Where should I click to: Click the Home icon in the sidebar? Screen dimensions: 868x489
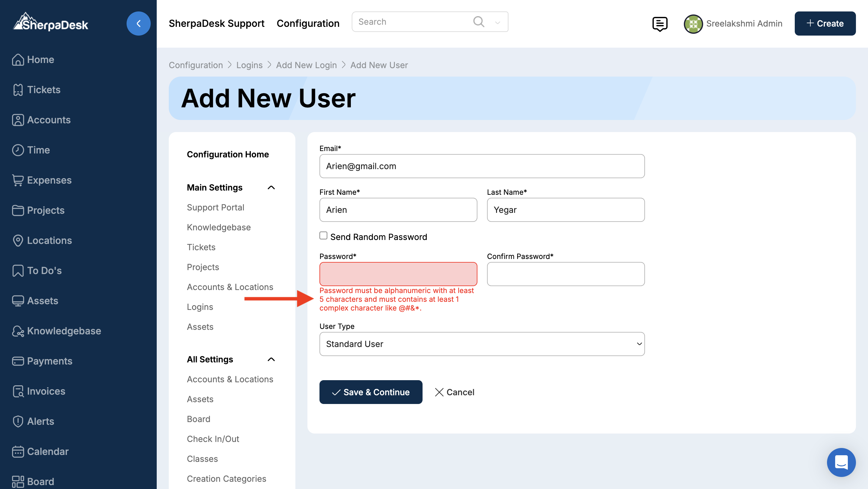(x=18, y=60)
